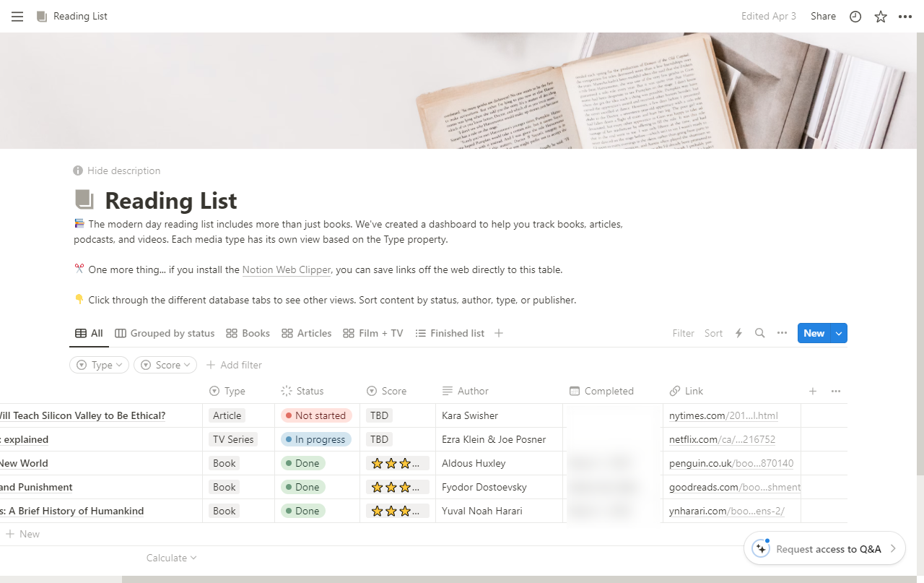Click the Share button

click(823, 16)
